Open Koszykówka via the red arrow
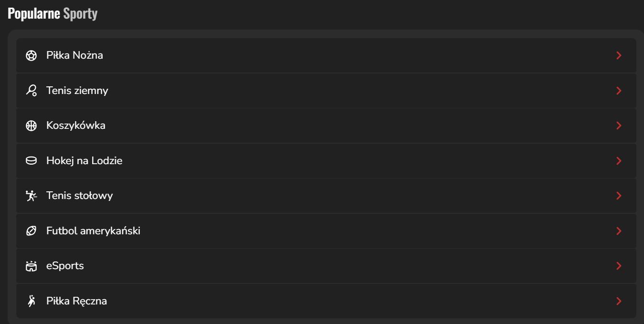Viewport: 644px width, 324px height. click(619, 126)
